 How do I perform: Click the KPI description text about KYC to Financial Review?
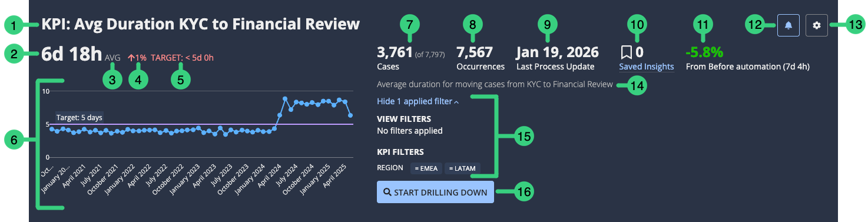click(494, 84)
